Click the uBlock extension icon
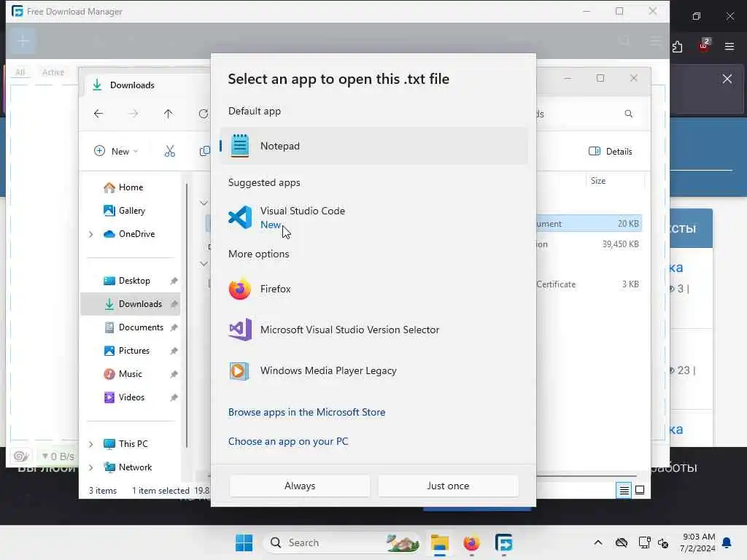This screenshot has width=747, height=560. click(704, 46)
